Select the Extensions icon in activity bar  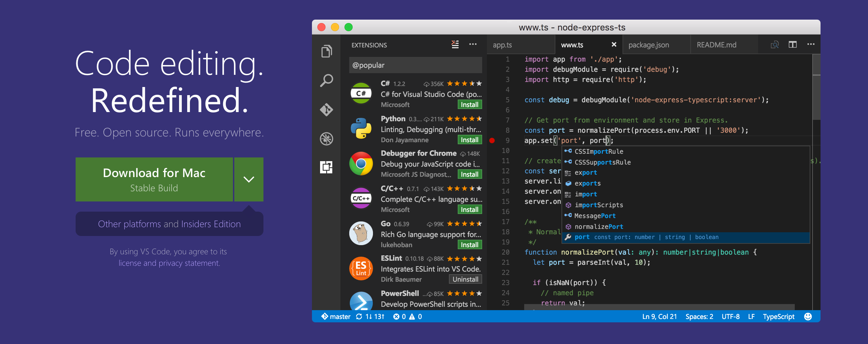[327, 167]
